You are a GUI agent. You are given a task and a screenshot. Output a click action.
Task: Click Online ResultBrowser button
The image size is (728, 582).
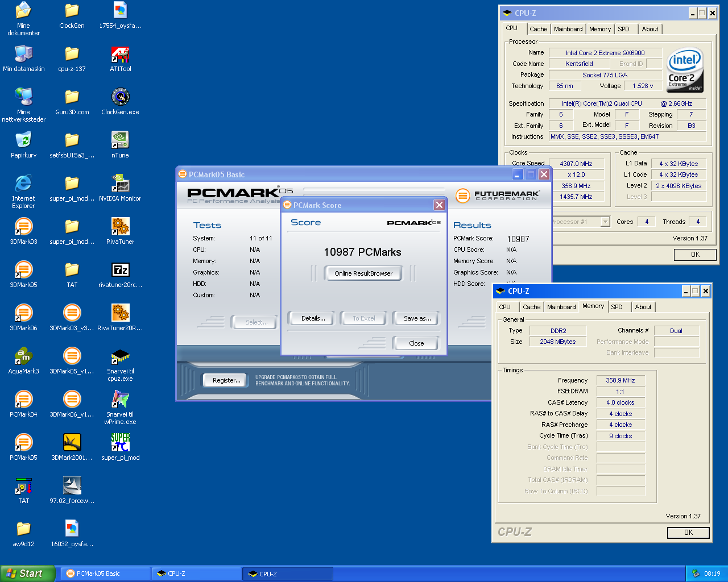click(363, 273)
